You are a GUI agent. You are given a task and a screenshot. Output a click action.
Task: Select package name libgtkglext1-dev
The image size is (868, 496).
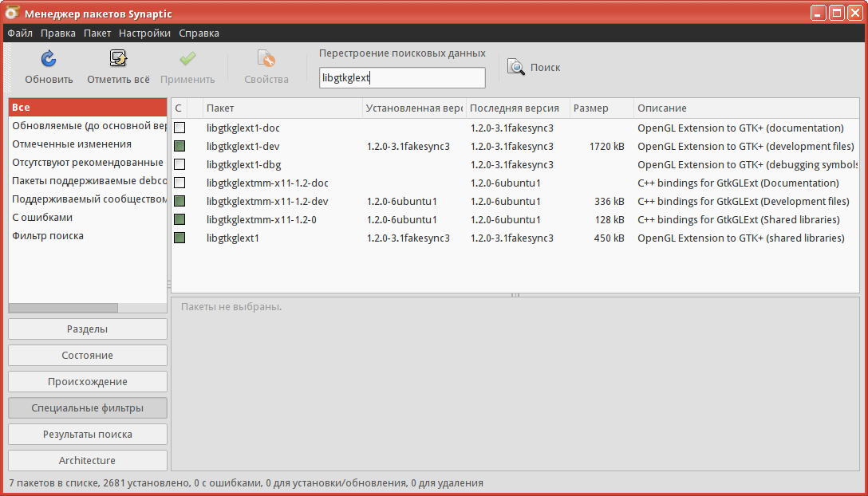243,146
